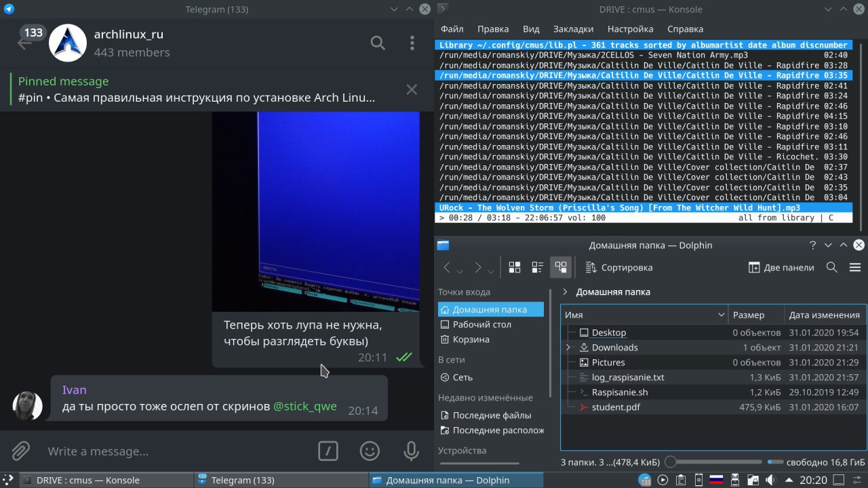Image resolution: width=868 pixels, height=488 pixels.
Task: Open Dolphin search magnifier
Action: point(832,268)
